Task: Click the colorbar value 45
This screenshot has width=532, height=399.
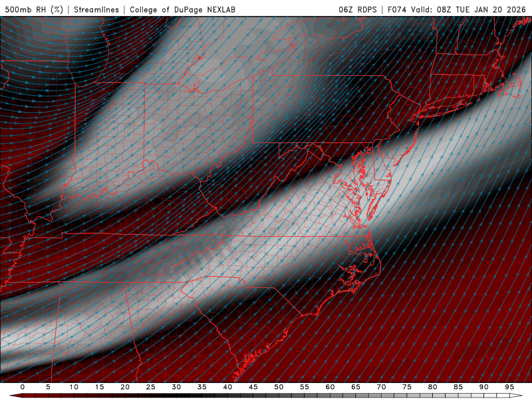Action: (253, 387)
